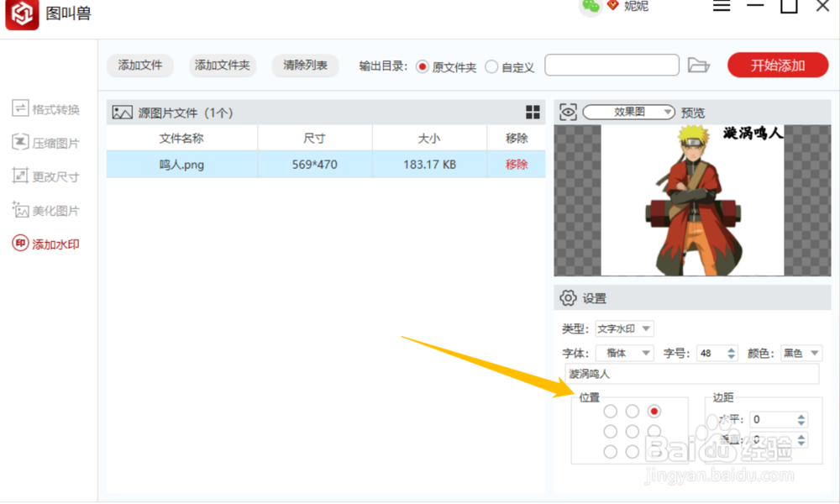Open the 类型 watermark type dropdown
840x504 pixels.
click(x=623, y=328)
